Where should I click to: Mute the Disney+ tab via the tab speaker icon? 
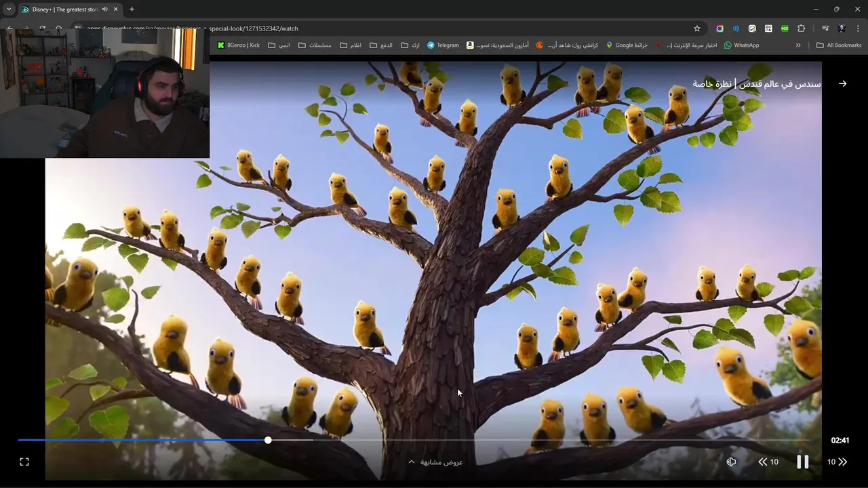pos(104,9)
